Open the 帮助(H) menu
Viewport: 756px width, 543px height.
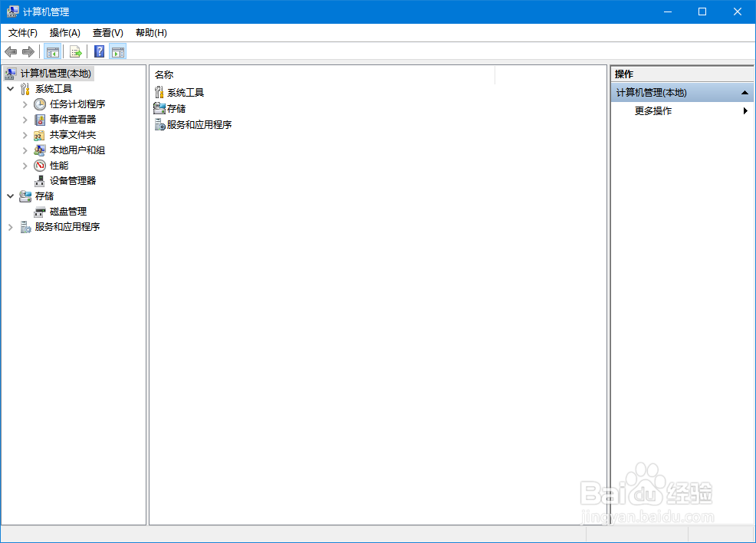[x=151, y=33]
